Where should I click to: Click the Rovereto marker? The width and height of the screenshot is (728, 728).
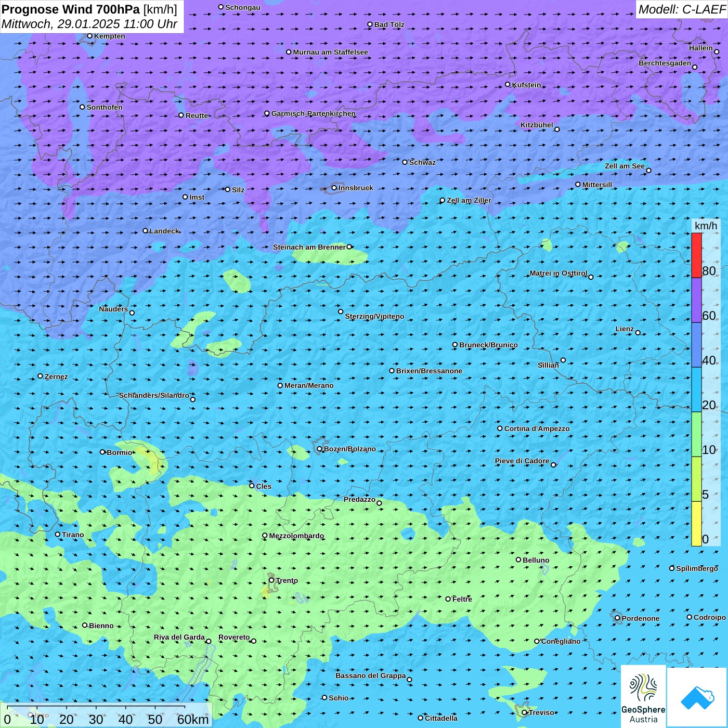[254, 641]
